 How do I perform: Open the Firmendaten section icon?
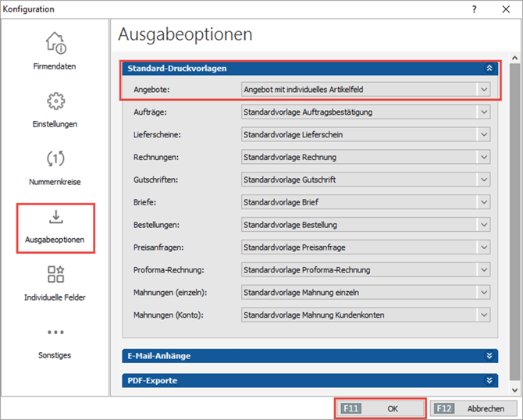click(x=55, y=43)
